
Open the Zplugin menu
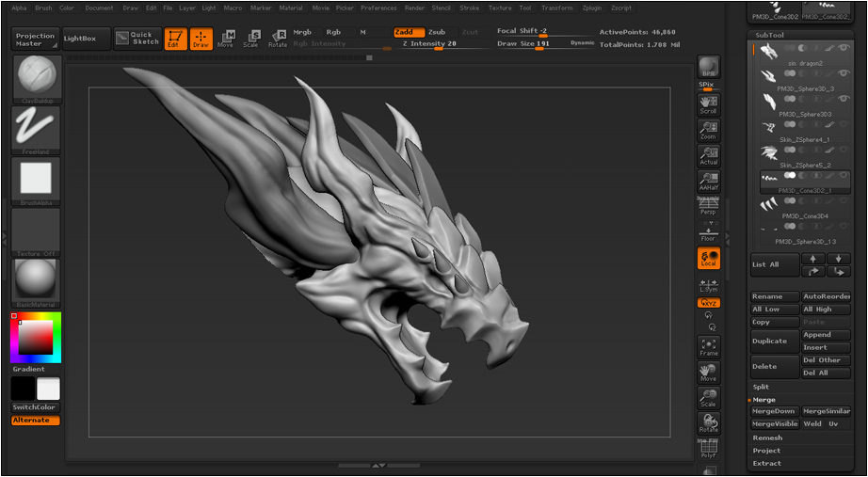click(x=592, y=8)
